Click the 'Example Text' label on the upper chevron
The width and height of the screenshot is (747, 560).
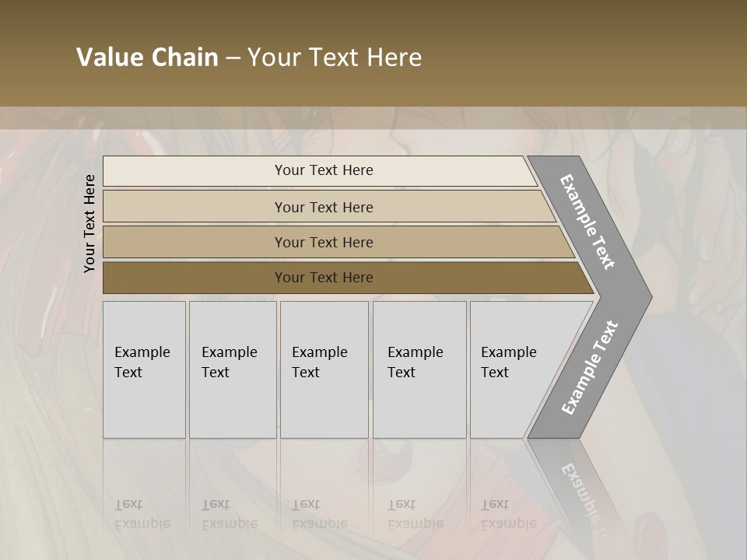click(587, 222)
